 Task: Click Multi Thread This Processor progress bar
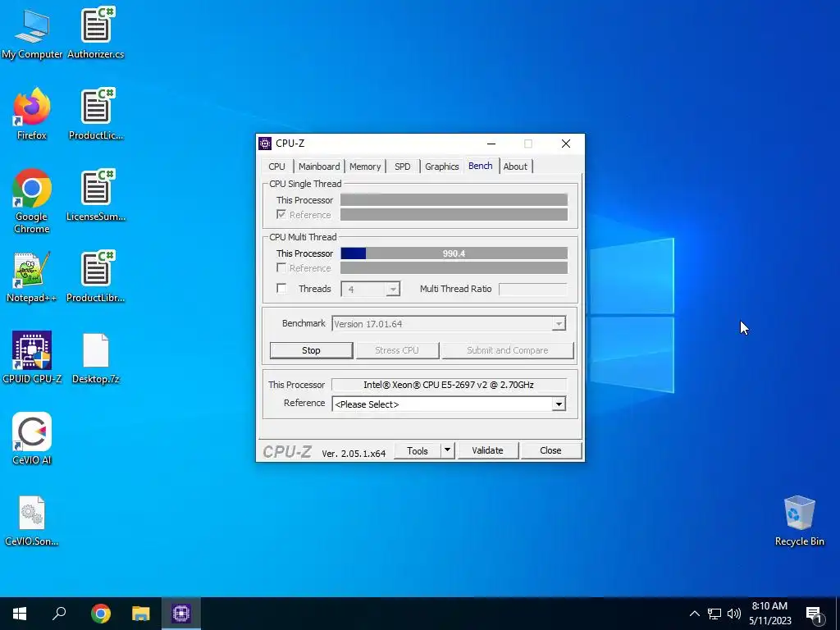coord(454,253)
